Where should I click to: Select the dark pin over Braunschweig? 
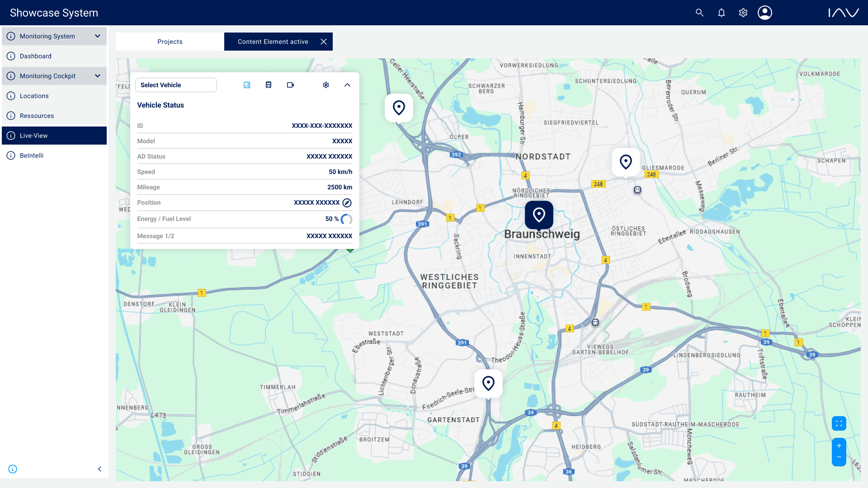coord(539,215)
